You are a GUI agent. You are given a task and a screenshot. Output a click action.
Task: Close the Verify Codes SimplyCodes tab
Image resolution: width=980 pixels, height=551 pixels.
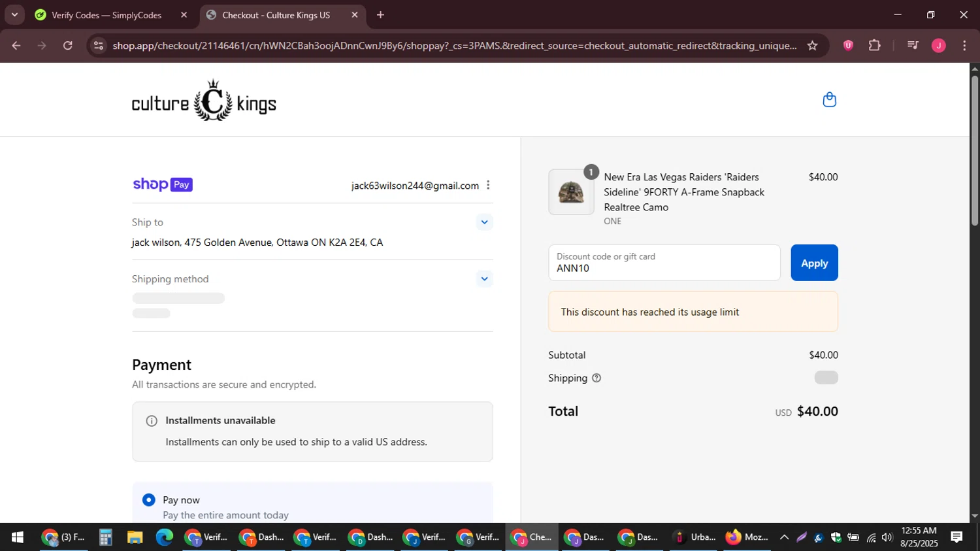[x=184, y=15]
